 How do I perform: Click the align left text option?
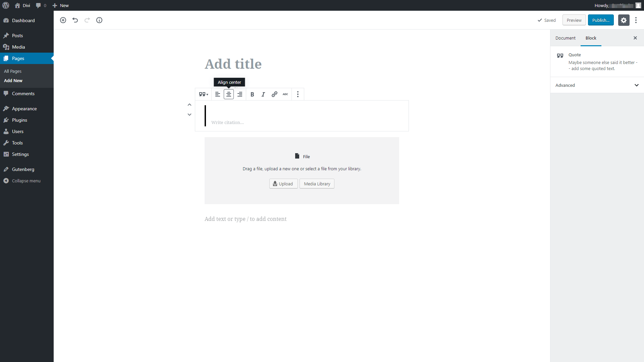[218, 94]
